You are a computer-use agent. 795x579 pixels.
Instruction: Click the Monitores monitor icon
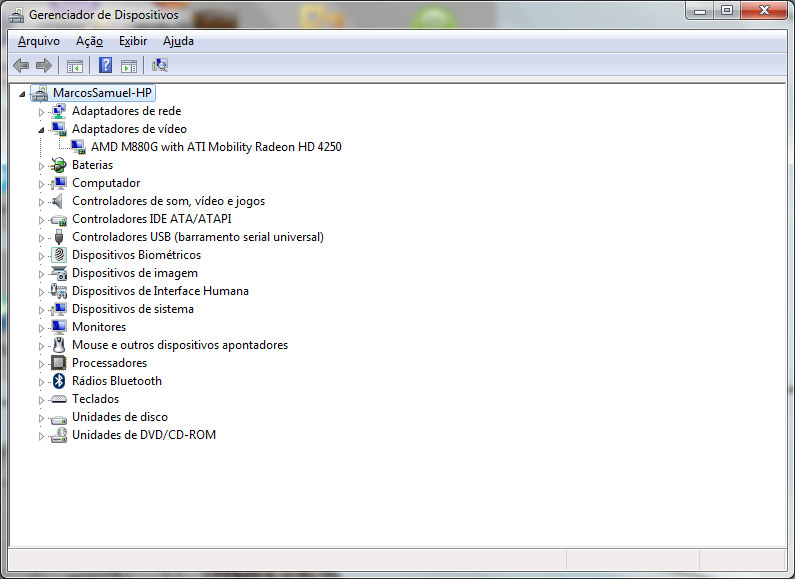tap(59, 327)
